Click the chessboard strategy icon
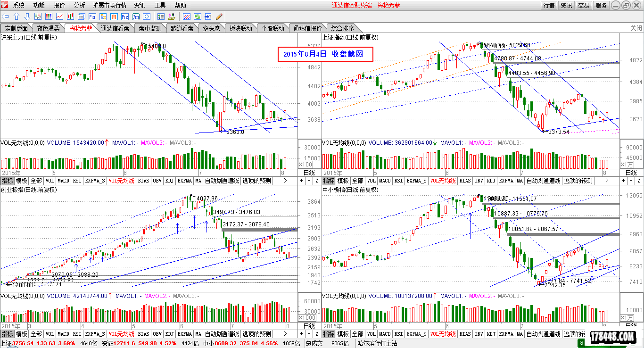644x348 pixels. click(172, 17)
